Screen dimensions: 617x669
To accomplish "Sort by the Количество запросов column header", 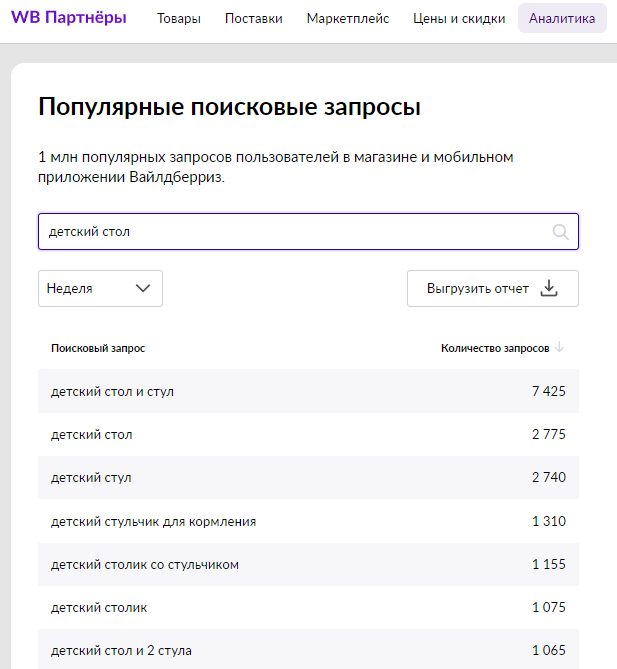I will pyautogui.click(x=494, y=348).
